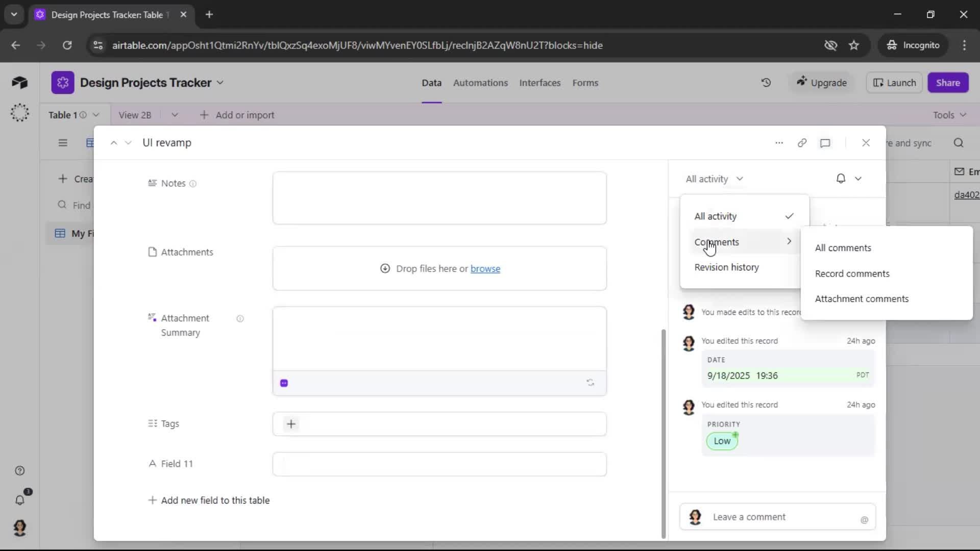Click the record notification bell icon
The image size is (980, 551).
click(x=841, y=179)
